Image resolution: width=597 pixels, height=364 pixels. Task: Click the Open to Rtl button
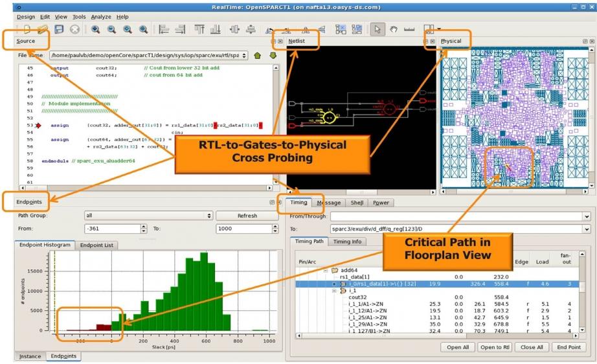tap(495, 347)
